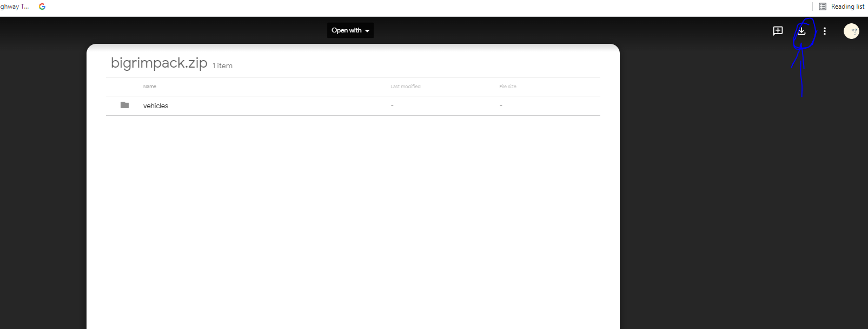The image size is (868, 329).
Task: Click the File size column header
Action: point(508,87)
